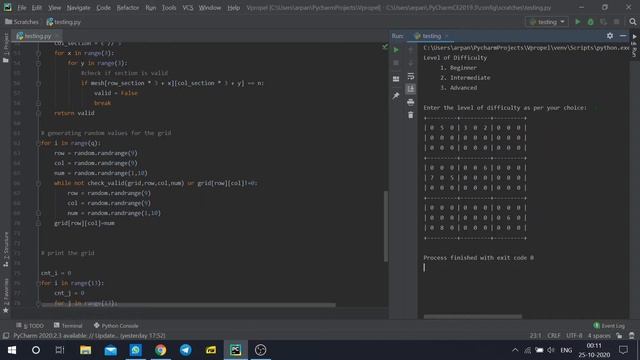The height and width of the screenshot is (360, 640).
Task: Collapse the 'while not check_valid' fold marker
Action: coord(38,183)
